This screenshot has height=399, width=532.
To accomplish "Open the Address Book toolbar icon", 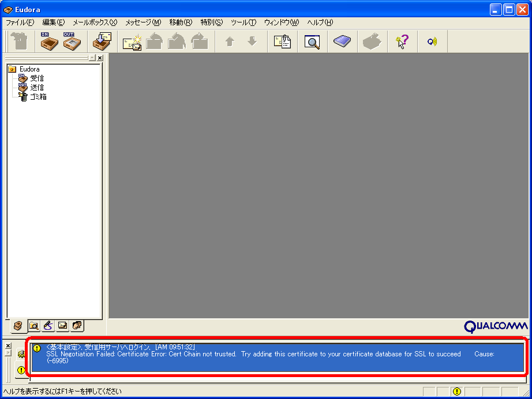I will point(342,42).
